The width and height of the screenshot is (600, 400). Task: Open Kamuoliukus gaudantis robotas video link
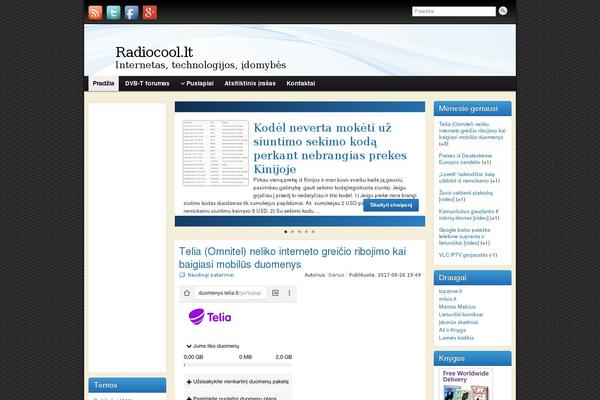click(468, 214)
